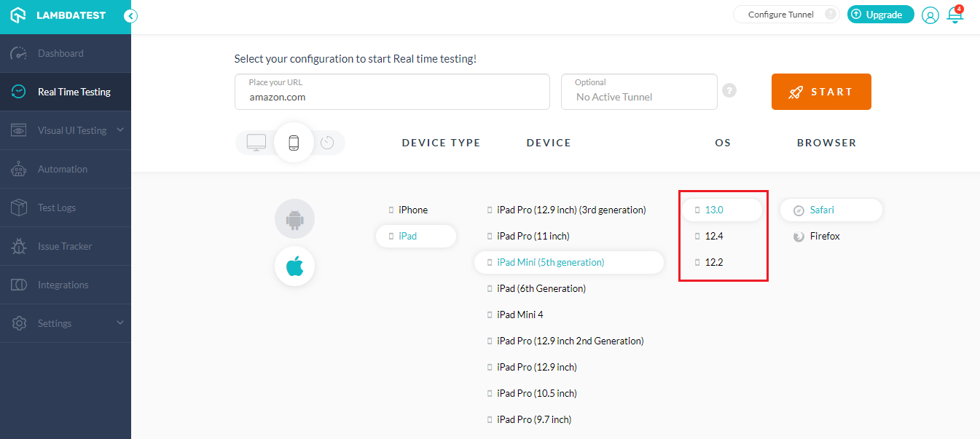Screen dimensions: 980x439
Task: Click the help icon beside tunnel field
Action: pos(729,90)
